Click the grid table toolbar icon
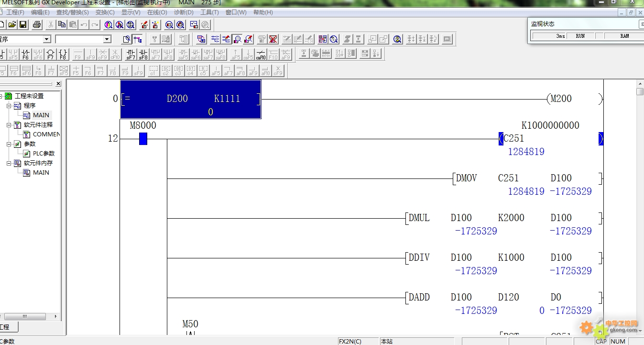 [x=365, y=54]
